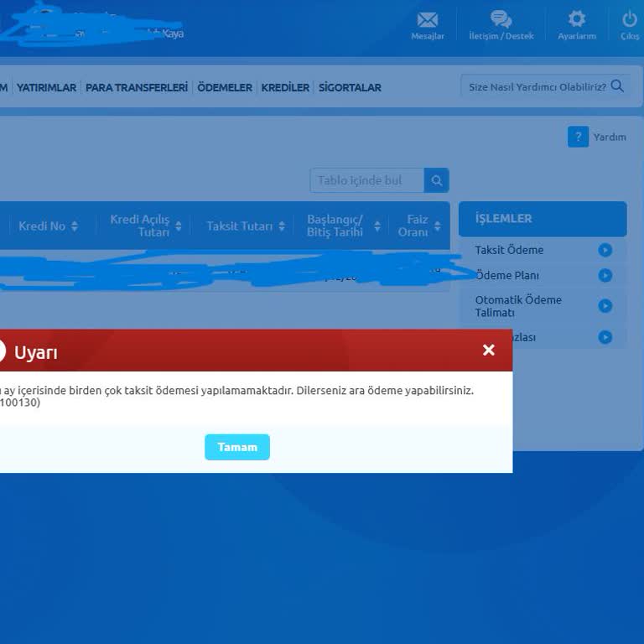Click the magnifier icon in help search
Viewport: 644px width, 644px height.
point(618,86)
